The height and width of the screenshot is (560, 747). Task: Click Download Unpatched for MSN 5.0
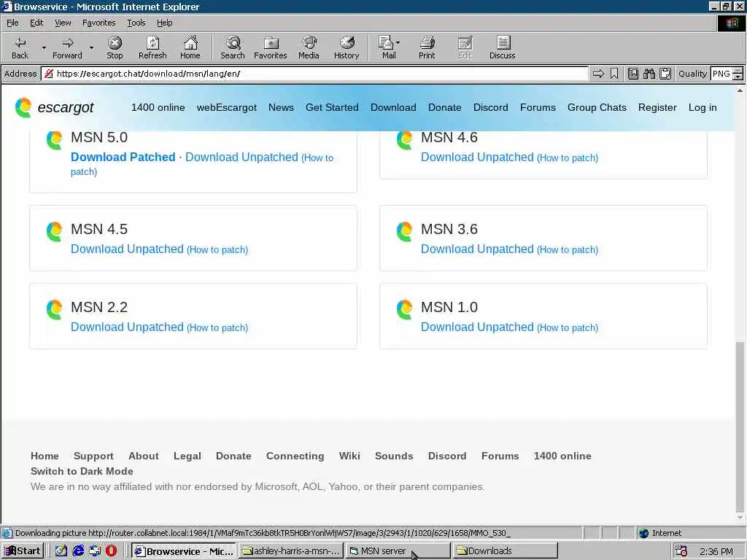[241, 157]
